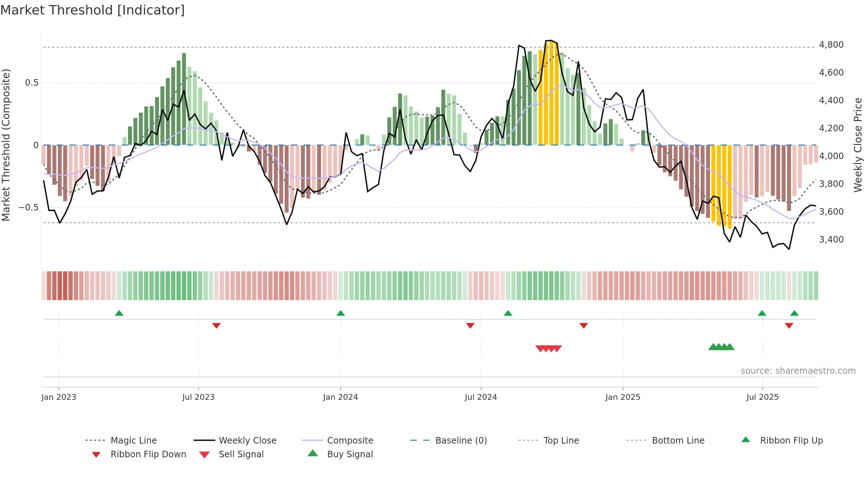
Task: Click the cluster of red sell signal markers
Action: tap(549, 349)
